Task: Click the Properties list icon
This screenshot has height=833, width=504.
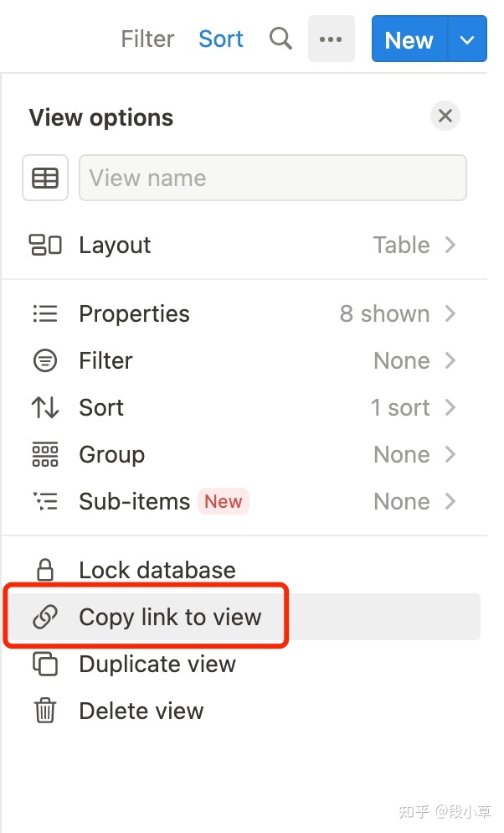Action: (45, 313)
